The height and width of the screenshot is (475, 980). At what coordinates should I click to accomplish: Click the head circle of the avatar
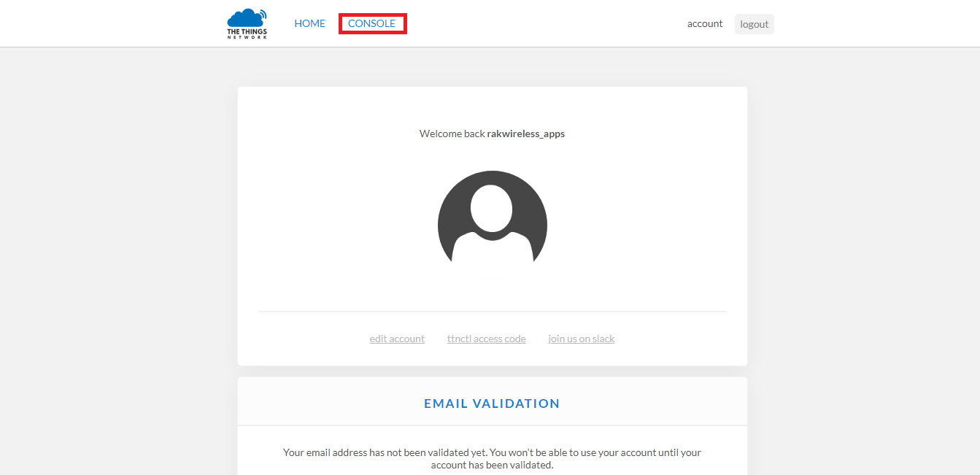tap(492, 208)
